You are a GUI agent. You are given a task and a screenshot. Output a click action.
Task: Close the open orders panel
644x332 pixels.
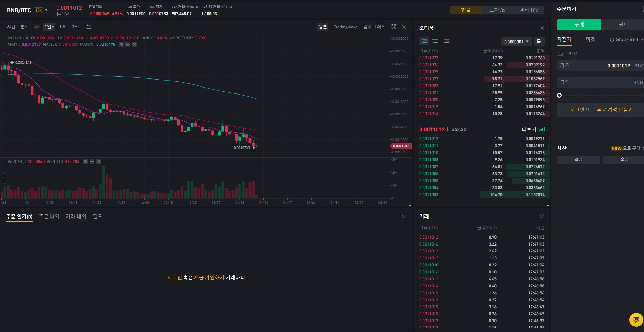coord(404,217)
